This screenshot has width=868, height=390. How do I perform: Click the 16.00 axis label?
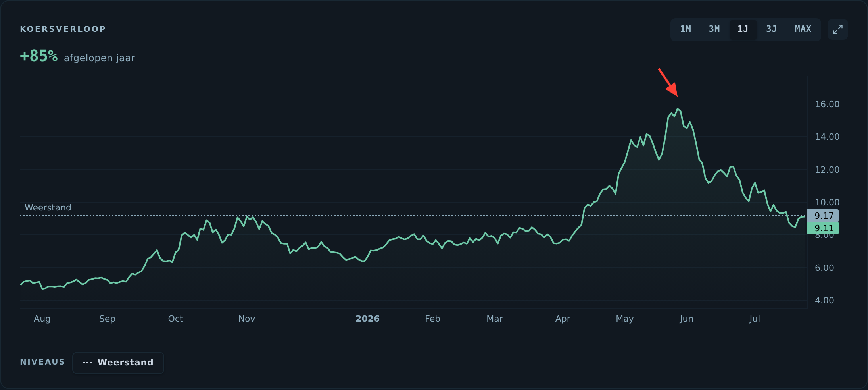(827, 104)
